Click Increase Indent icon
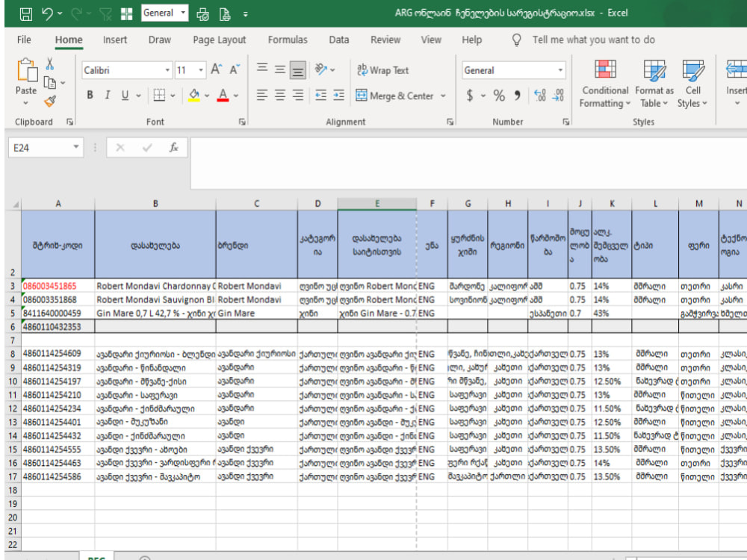The image size is (747, 560). pos(338,96)
